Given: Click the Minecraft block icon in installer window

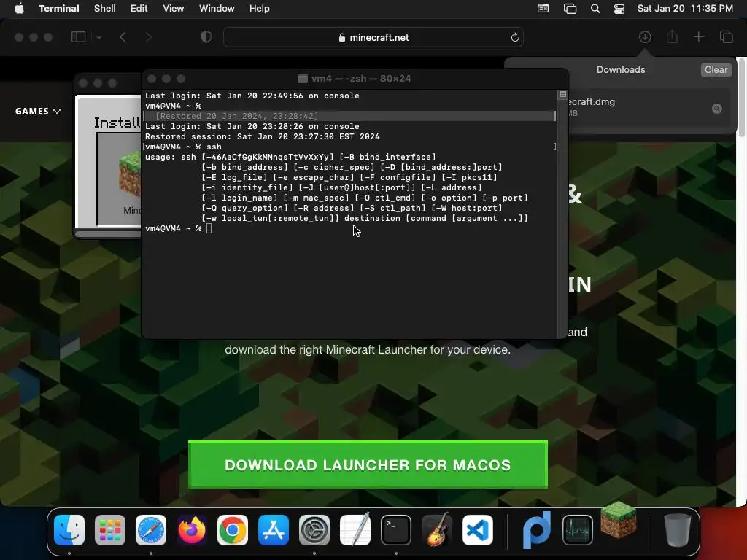Looking at the screenshot, I should (x=130, y=174).
